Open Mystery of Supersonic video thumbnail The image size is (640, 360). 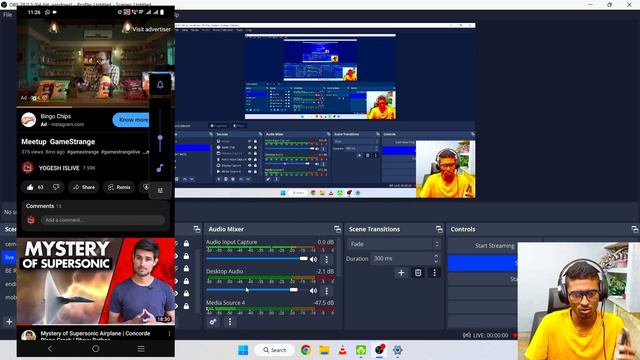click(x=96, y=282)
